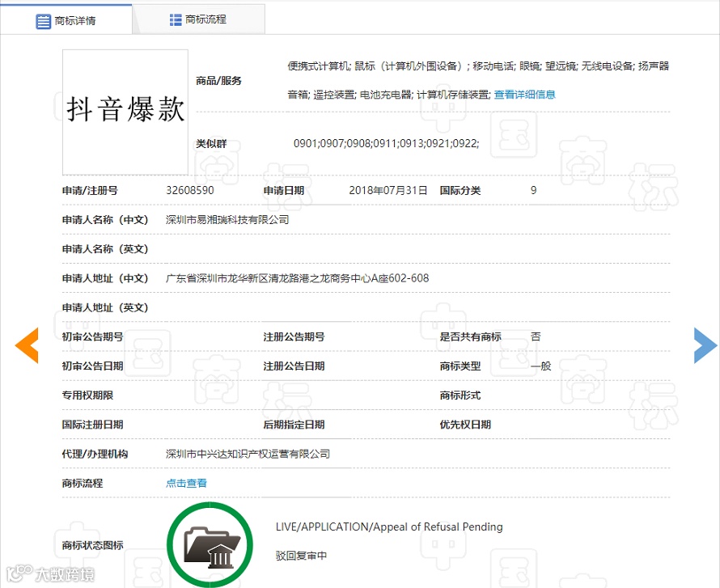Screen dimensions: 720x588
Task: Click the 专用权期限 label
Action: click(x=87, y=396)
